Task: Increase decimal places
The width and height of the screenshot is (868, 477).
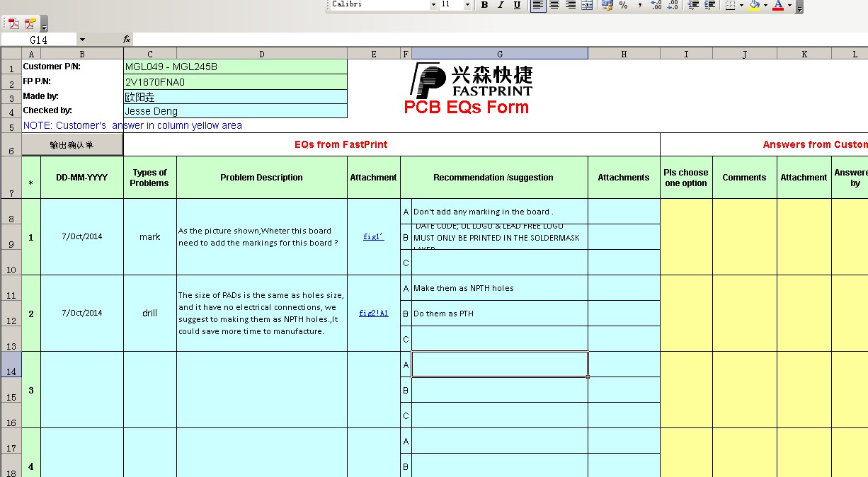Action: click(656, 5)
